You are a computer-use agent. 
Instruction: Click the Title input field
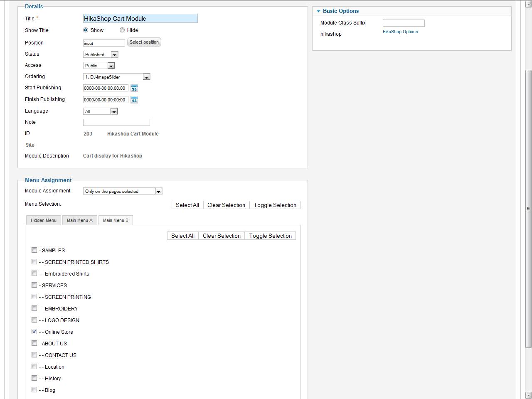click(x=140, y=18)
